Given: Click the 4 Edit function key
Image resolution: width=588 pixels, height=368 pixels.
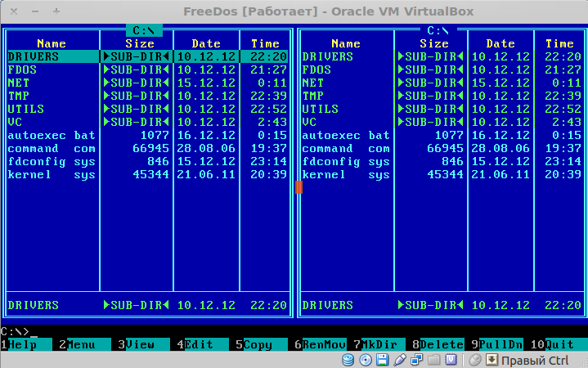Looking at the screenshot, I should (203, 344).
